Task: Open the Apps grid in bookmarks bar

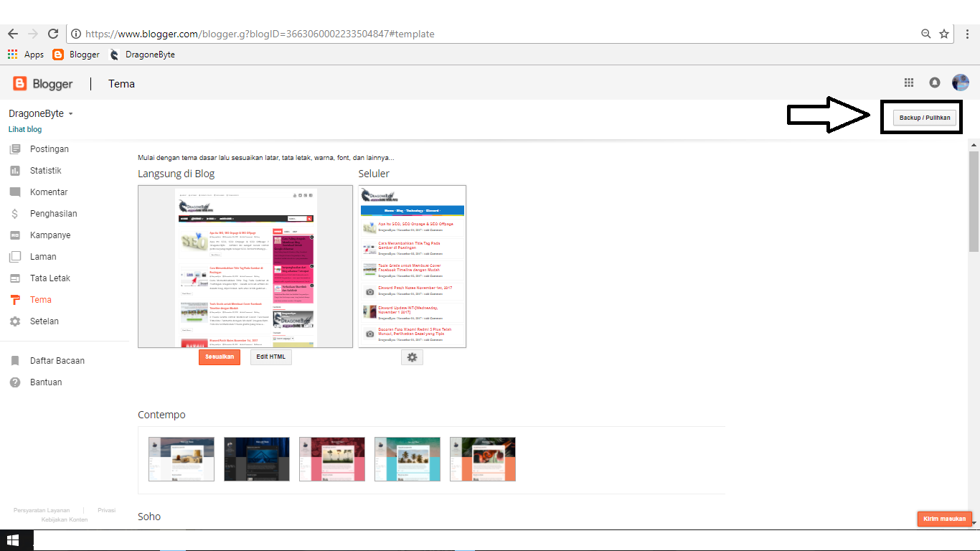Action: pos(25,55)
